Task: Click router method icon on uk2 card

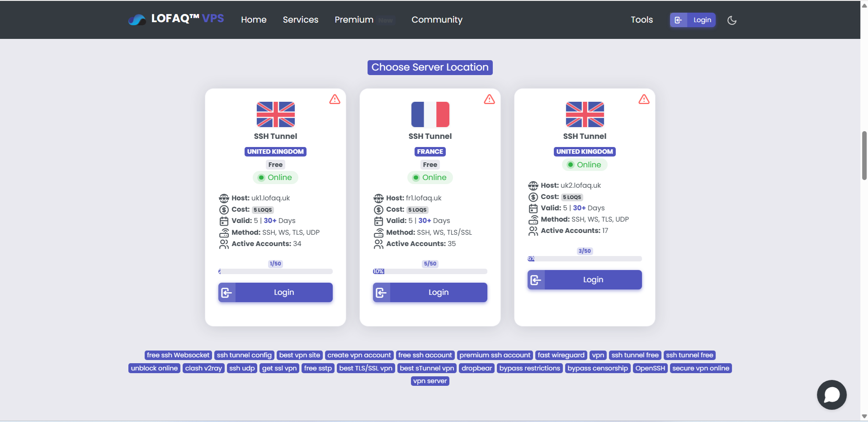Action: (x=533, y=219)
